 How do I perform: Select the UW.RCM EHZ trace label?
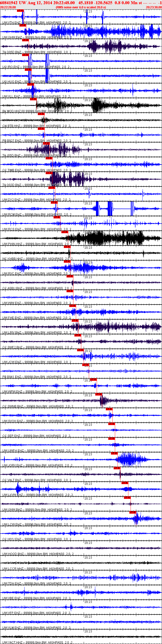[x=37, y=215]
